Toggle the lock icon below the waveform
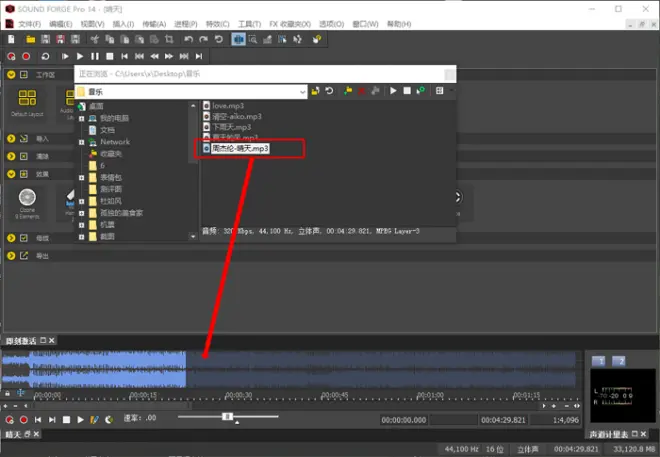The image size is (660, 457). pyautogui.click(x=8, y=393)
